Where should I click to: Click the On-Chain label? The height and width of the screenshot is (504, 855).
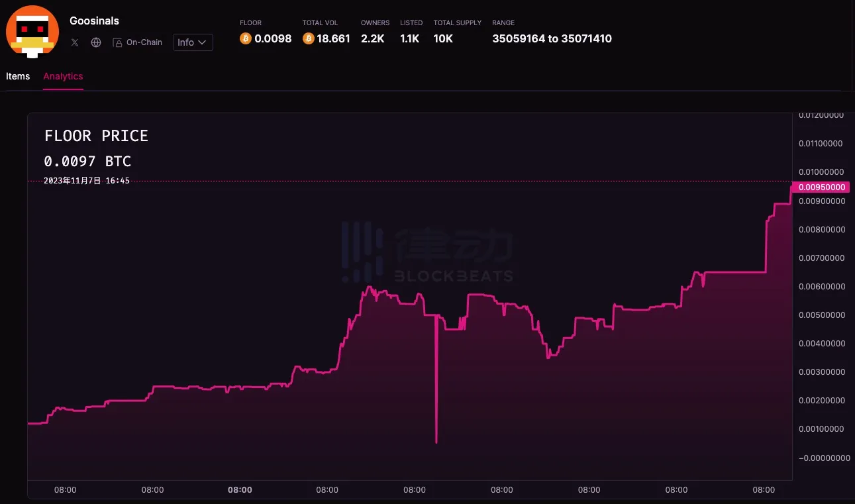click(144, 42)
